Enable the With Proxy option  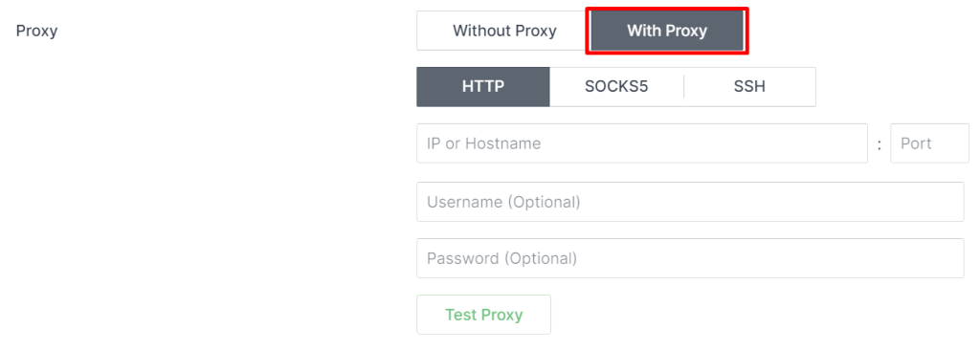[667, 31]
